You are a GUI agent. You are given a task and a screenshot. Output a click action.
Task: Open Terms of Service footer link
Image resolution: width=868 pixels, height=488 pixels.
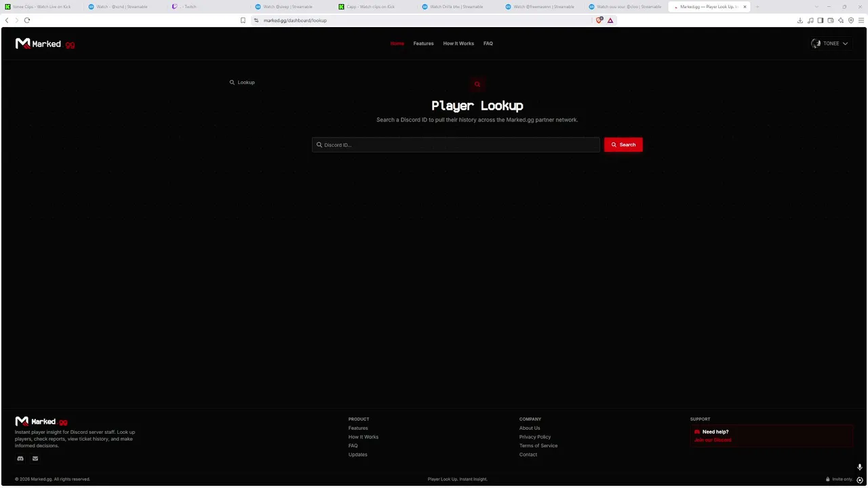pos(538,445)
